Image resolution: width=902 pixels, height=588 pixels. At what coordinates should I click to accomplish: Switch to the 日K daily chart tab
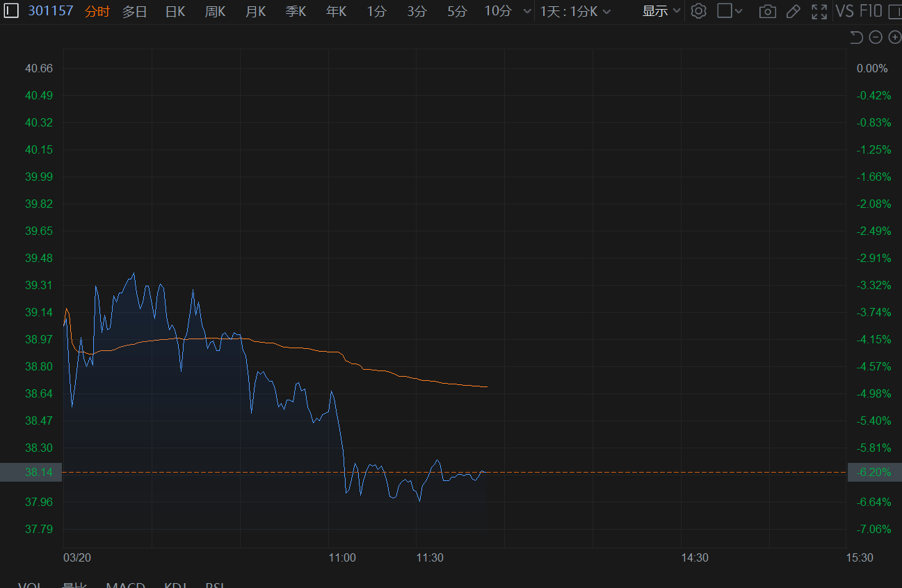tap(175, 11)
